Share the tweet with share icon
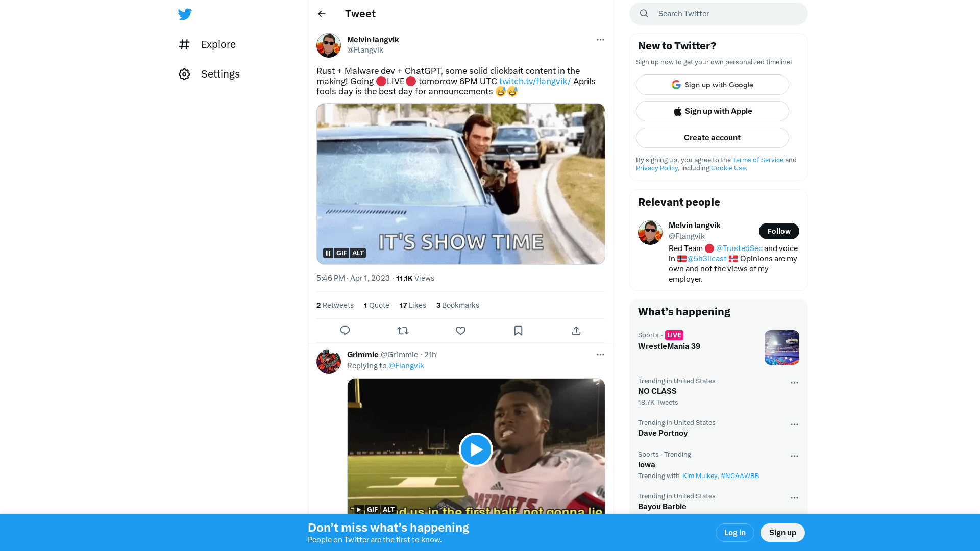Screen dimensions: 980x551 coord(576,331)
